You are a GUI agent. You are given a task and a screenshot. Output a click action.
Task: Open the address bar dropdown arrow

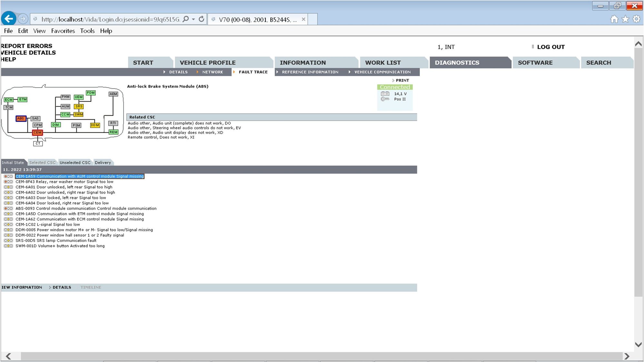pos(193,19)
